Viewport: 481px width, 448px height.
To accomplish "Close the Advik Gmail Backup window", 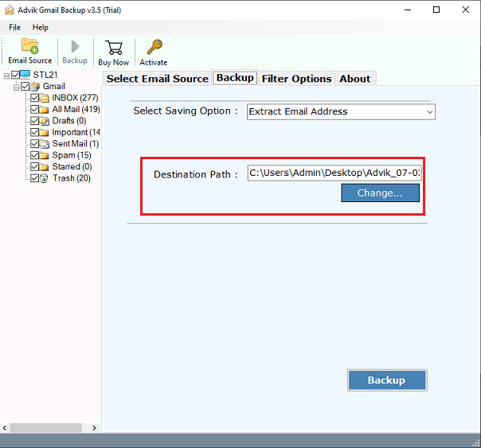I will point(465,10).
